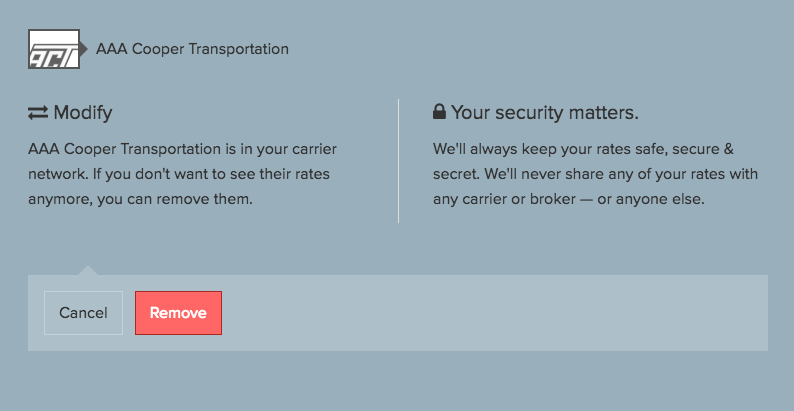The image size is (794, 411).
Task: Click the 'you can remove them' sentence
Action: 175,199
